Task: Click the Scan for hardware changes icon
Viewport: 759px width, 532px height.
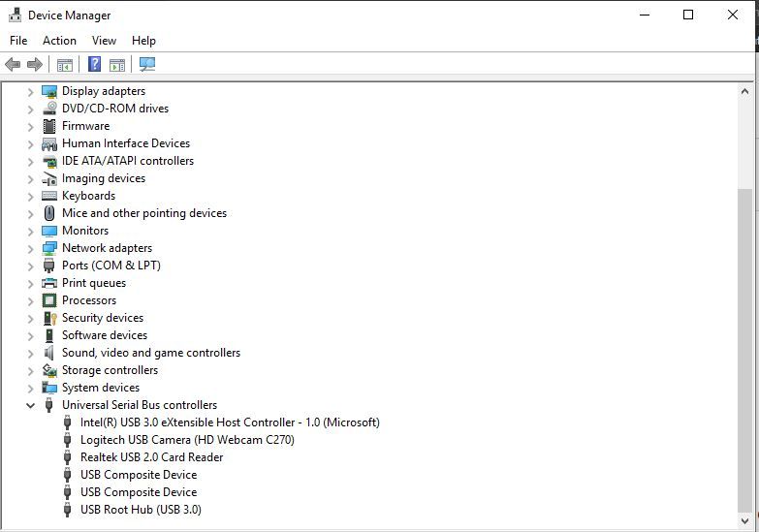Action: 147,65
